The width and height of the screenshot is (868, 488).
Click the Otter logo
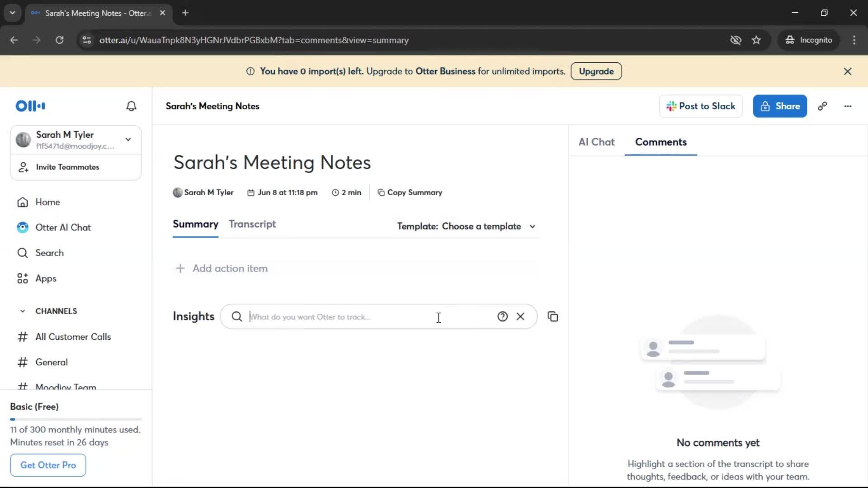[x=30, y=106]
